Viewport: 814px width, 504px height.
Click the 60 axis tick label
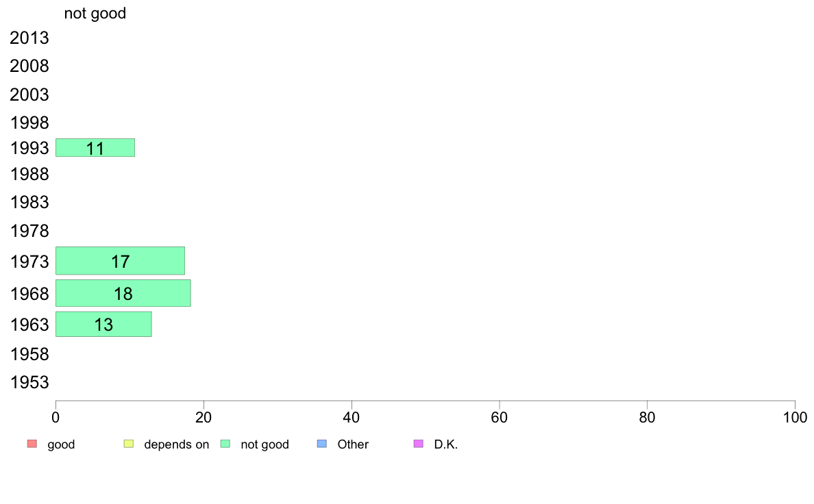[x=500, y=417]
